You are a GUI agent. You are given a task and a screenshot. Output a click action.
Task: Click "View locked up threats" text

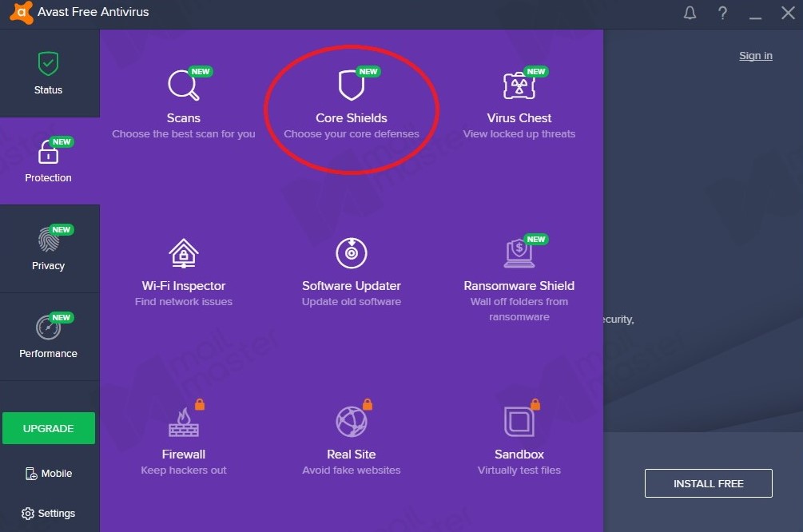[519, 134]
